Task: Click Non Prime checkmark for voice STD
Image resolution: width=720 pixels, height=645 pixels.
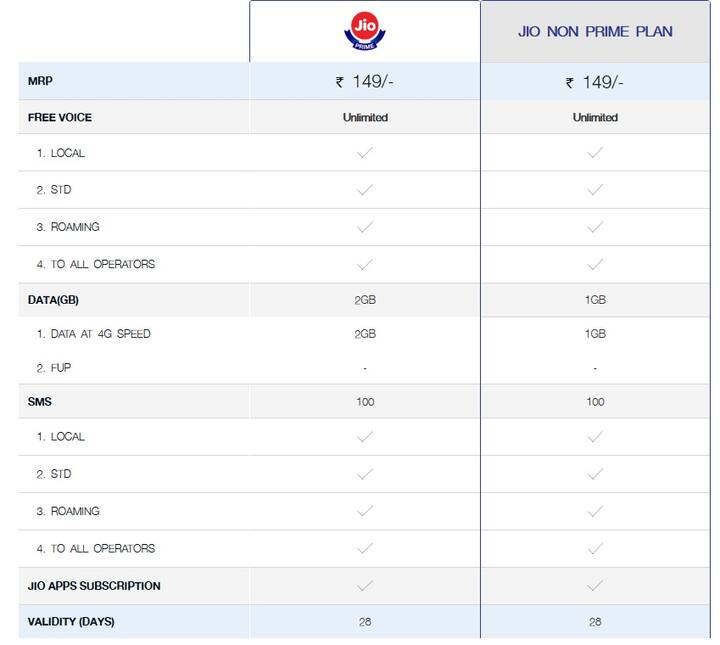Action: pyautogui.click(x=595, y=189)
